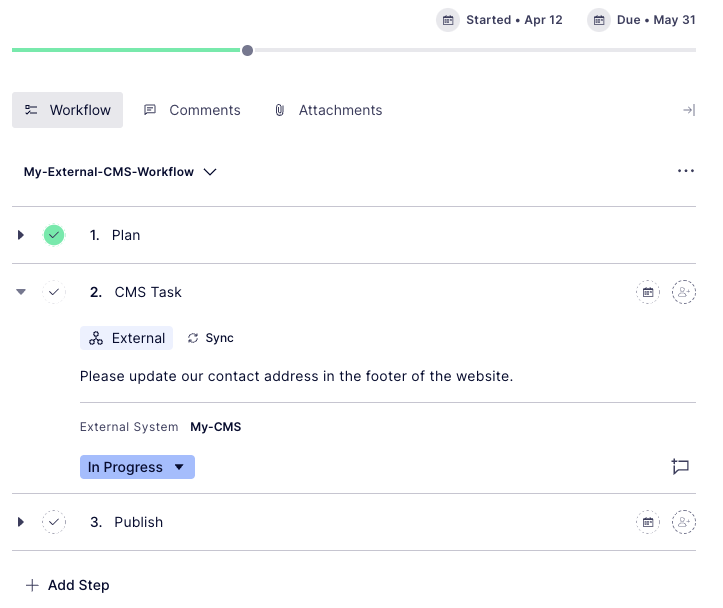Collapse the CMS Task step
Image resolution: width=723 pixels, height=608 pixels.
tap(21, 292)
